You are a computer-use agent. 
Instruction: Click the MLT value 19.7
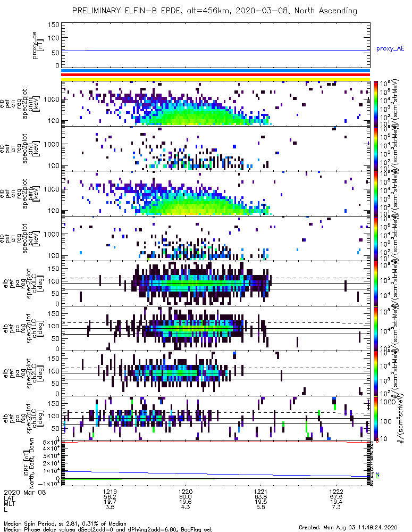[110, 502]
